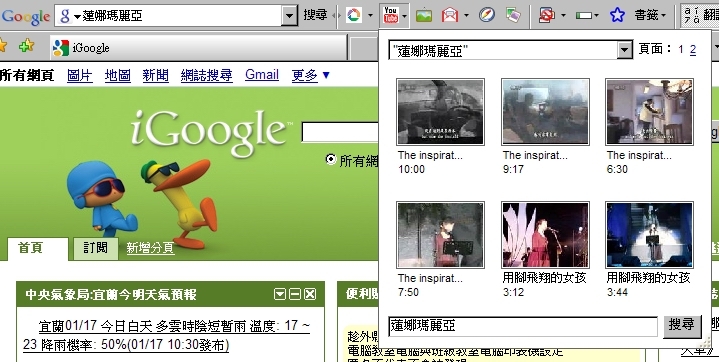Expand the YouTube popup query dropdown
This screenshot has width=719, height=362.
click(x=625, y=50)
